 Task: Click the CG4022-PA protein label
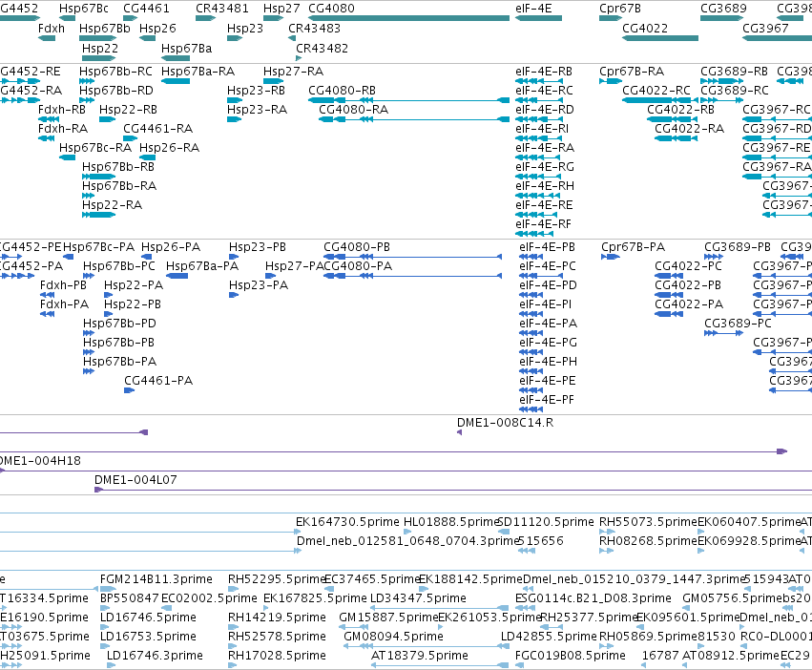[689, 304]
